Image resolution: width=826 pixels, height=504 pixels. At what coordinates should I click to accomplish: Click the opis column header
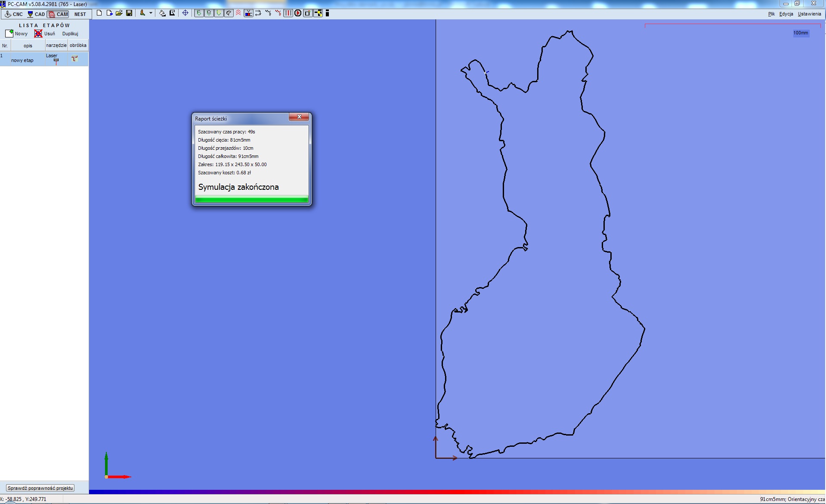(28, 45)
